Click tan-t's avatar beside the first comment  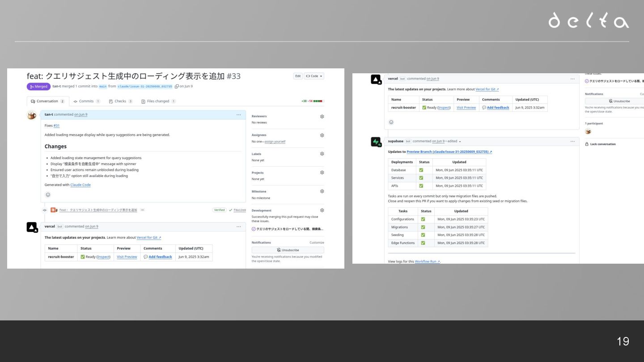coord(32,115)
